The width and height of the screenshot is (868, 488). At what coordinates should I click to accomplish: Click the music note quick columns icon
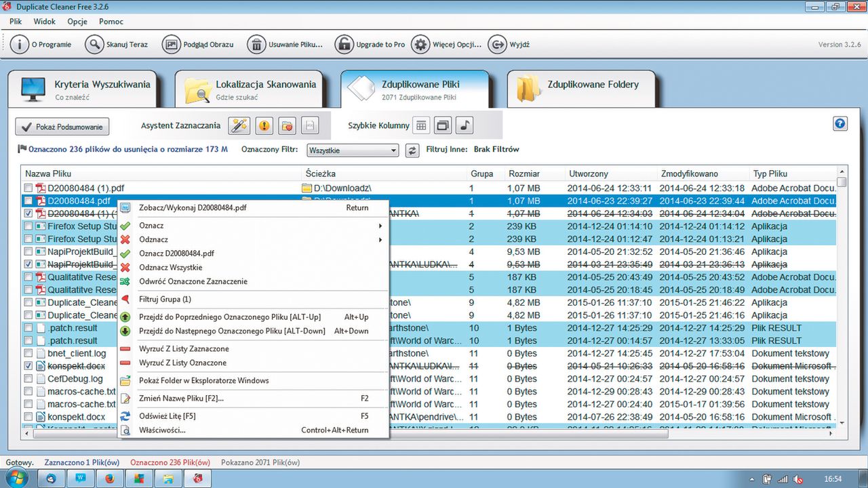click(465, 125)
